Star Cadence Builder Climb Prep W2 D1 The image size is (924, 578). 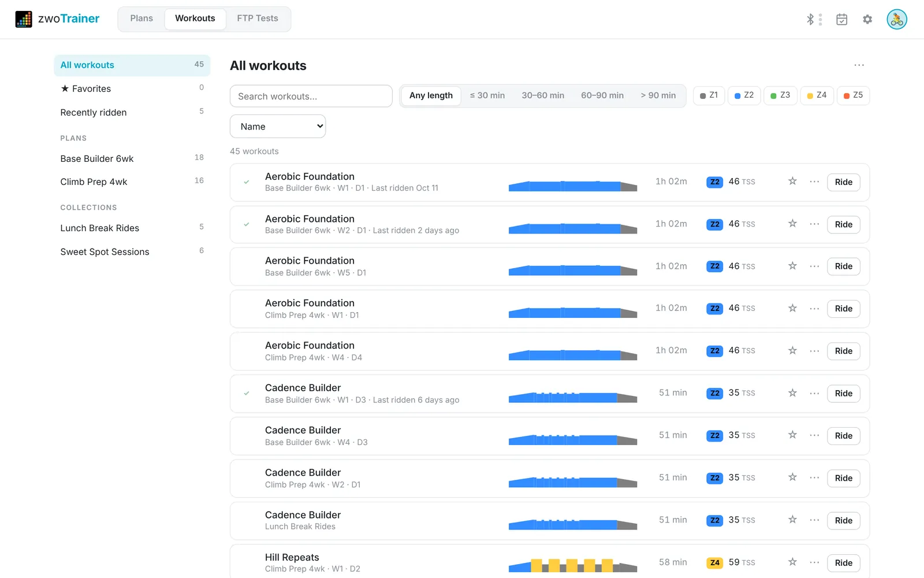pos(792,477)
